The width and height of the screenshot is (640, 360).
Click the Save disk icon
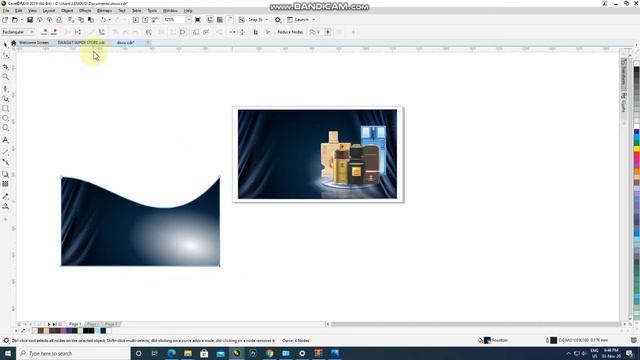pyautogui.click(x=30, y=20)
